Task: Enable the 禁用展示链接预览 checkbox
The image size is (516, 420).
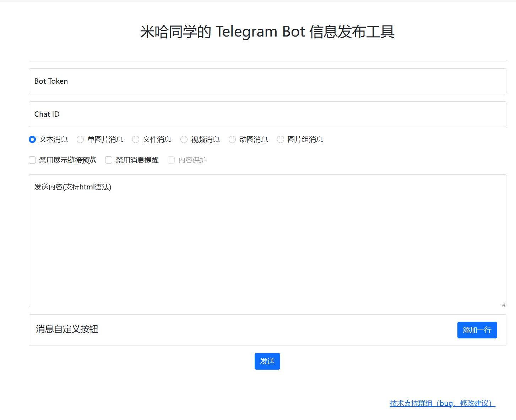Action: (x=32, y=160)
